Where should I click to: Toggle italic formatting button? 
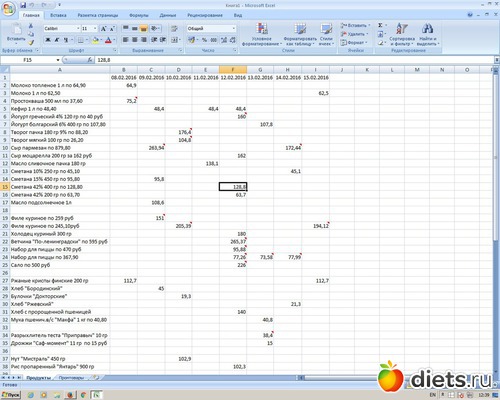57,40
